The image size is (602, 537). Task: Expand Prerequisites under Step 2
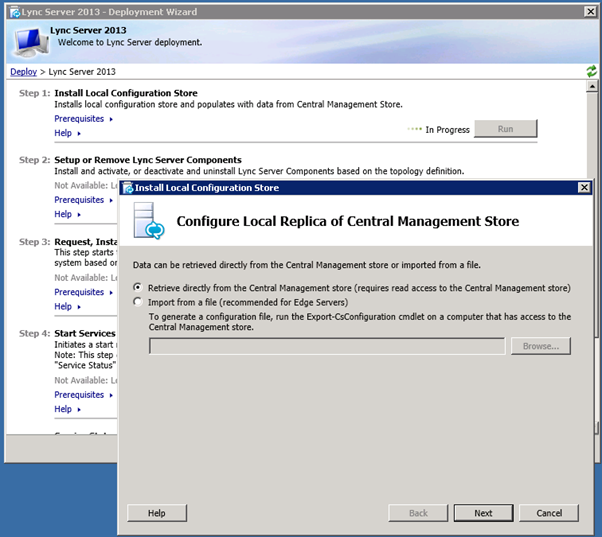[83, 200]
